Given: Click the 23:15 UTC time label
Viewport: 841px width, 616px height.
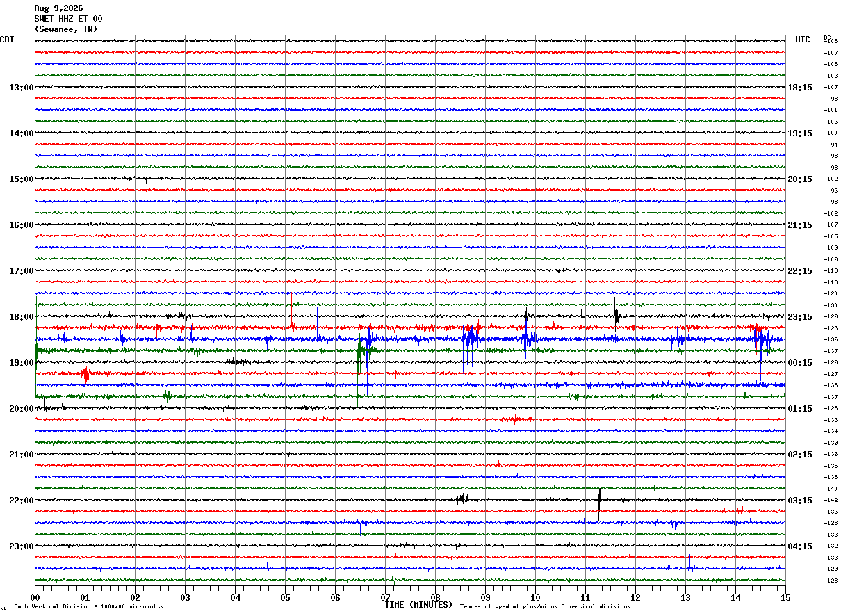Looking at the screenshot, I should pos(800,317).
